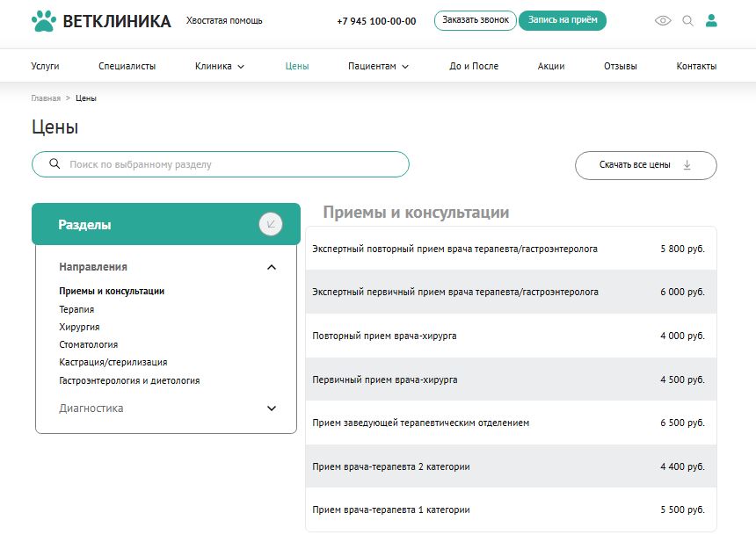
Task: Click Запись на приём button
Action: point(563,20)
